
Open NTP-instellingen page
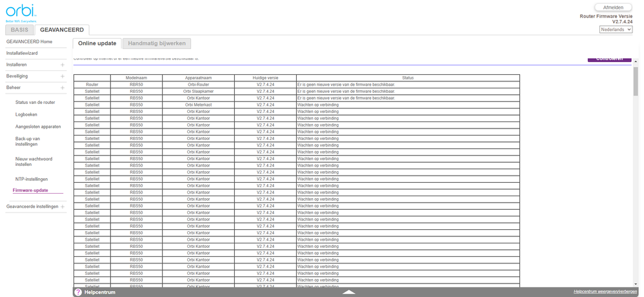pyautogui.click(x=32, y=179)
